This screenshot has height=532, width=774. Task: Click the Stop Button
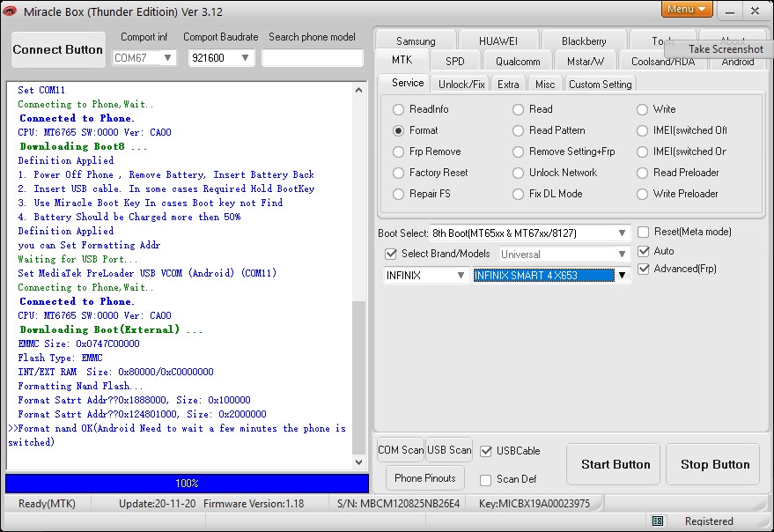click(712, 464)
